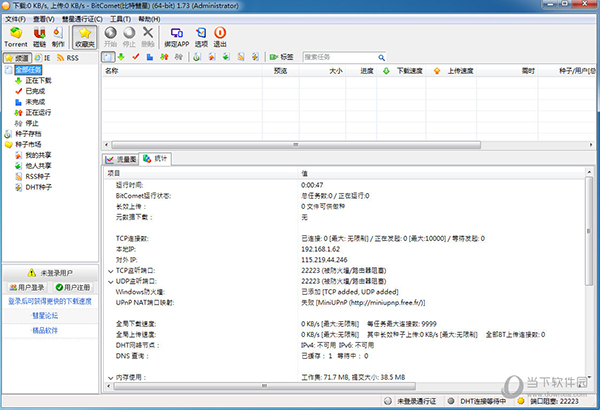Select 停止 in the sidebar tree

32,123
